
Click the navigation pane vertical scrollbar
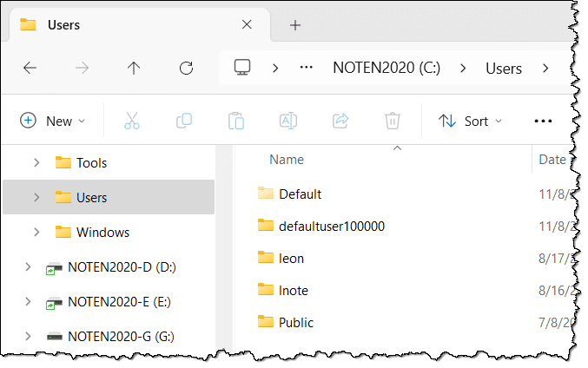[224, 249]
